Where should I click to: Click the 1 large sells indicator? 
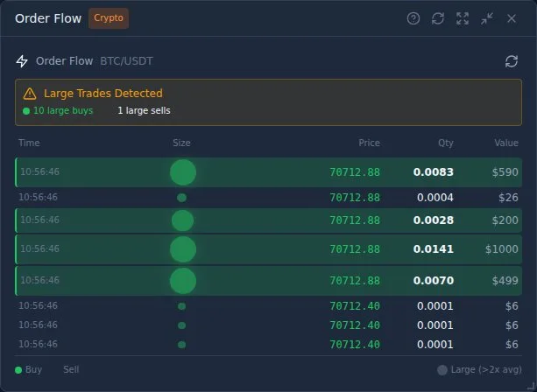(144, 110)
